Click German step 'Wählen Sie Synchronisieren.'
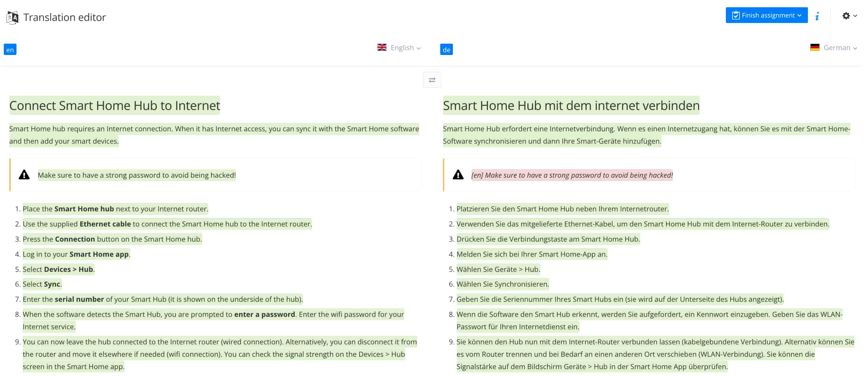868x376 pixels. [x=502, y=284]
